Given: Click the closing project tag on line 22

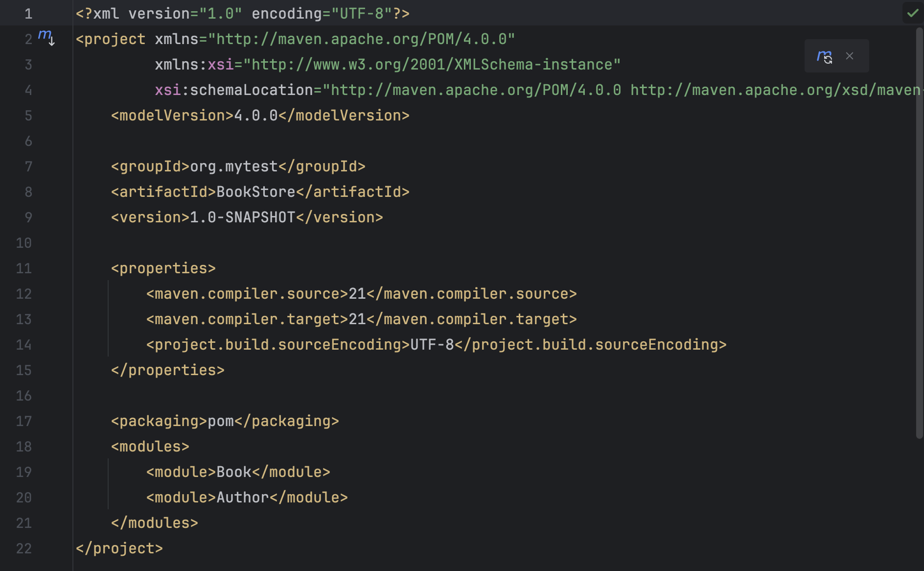Looking at the screenshot, I should 118,548.
